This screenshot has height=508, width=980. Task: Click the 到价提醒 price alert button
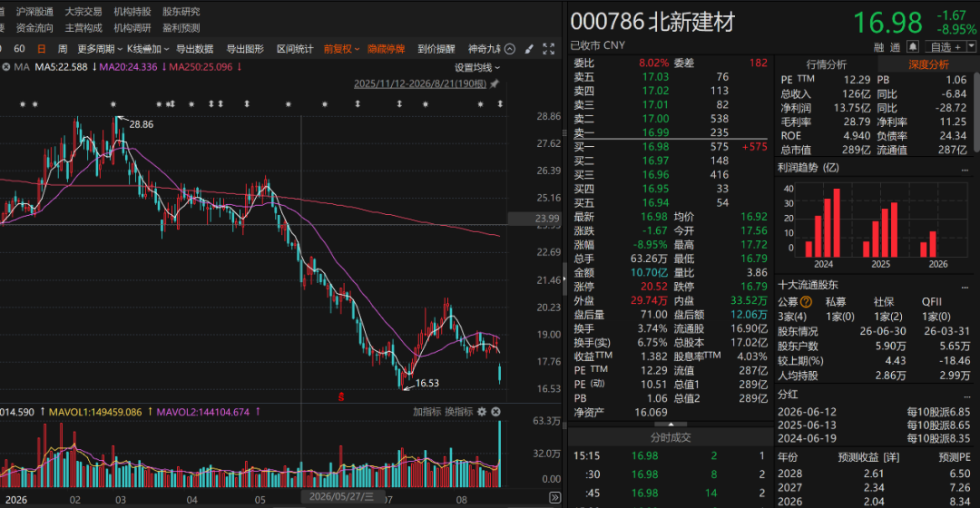point(436,49)
